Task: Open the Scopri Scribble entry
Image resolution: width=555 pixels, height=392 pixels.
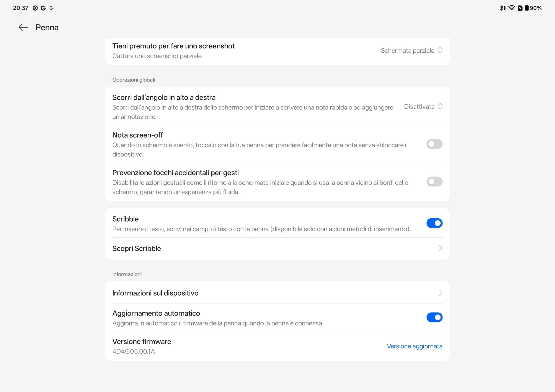Action: point(137,249)
